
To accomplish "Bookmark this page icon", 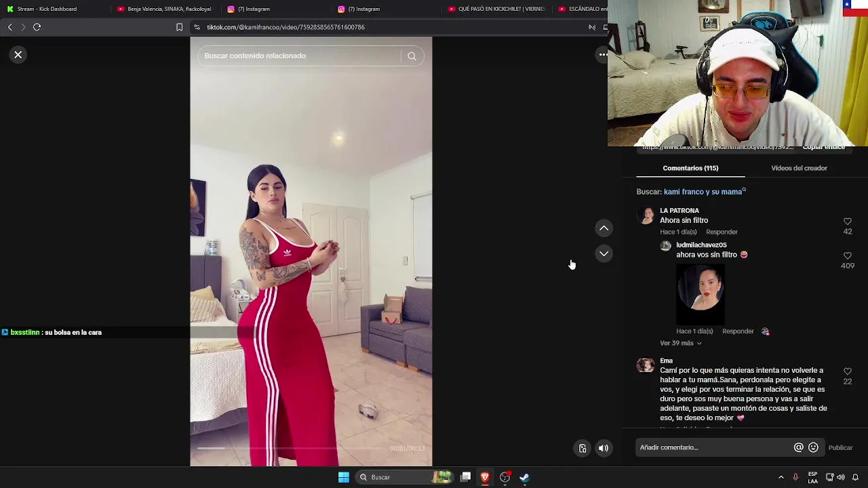I will [179, 27].
